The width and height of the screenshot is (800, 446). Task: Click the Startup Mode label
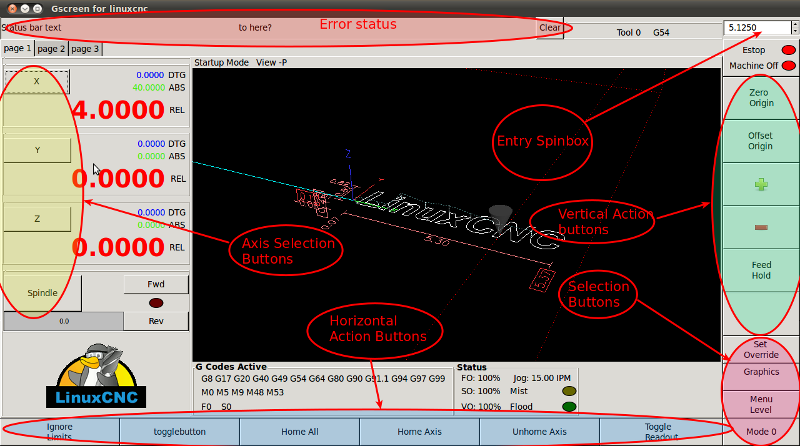coord(221,62)
